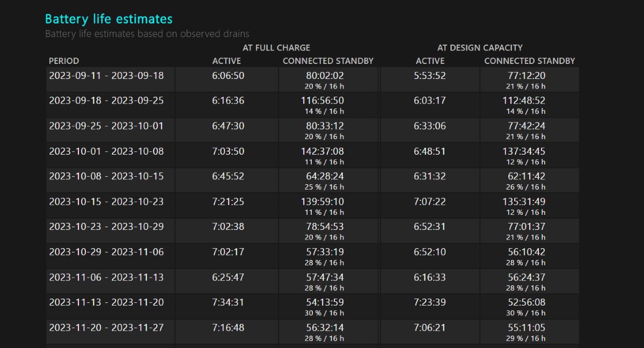Screen dimensions: 644x348
Task: Select period 2023-10-15 - 2023-10-23
Action: pos(106,201)
